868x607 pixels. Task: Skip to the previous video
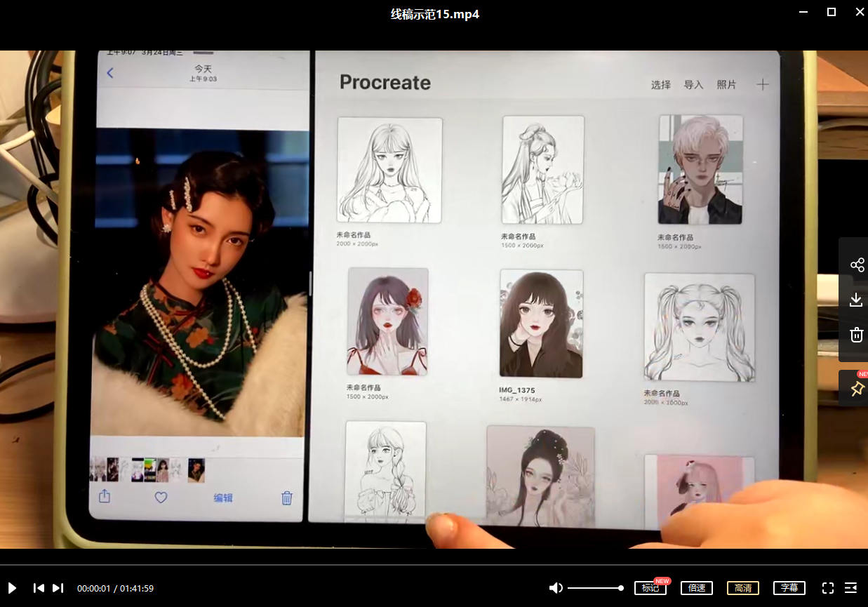coord(39,588)
